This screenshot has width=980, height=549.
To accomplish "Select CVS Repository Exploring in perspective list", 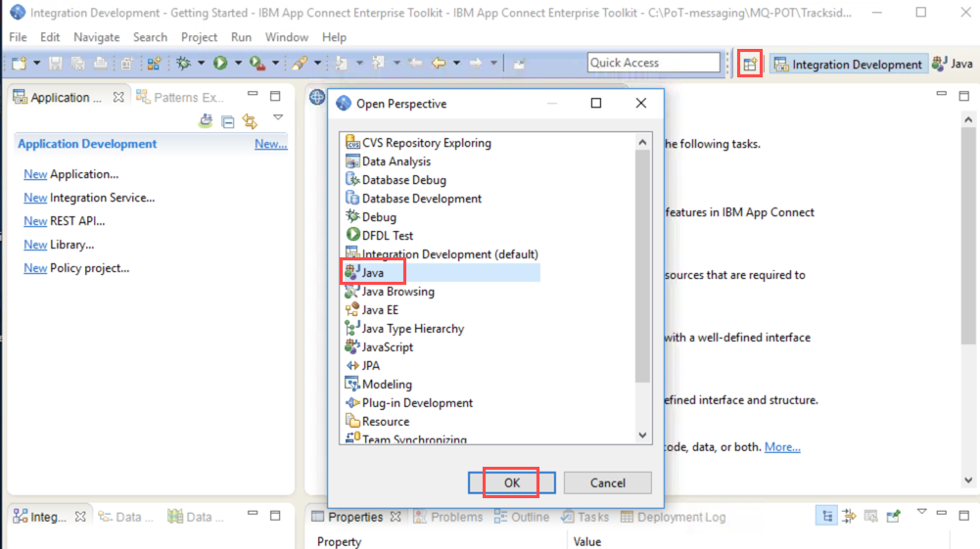I will pos(418,143).
